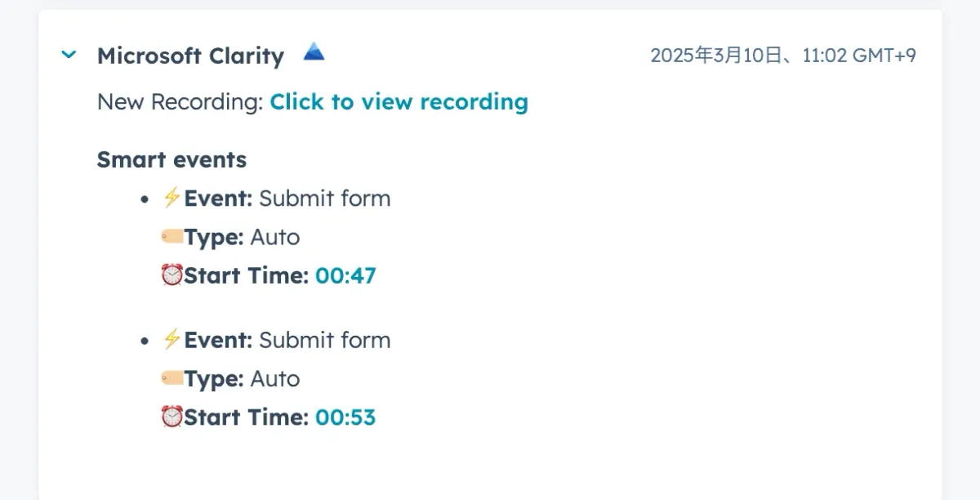Viewport: 980px width, 500px height.
Task: Open the Click to view recording link
Action: (399, 102)
